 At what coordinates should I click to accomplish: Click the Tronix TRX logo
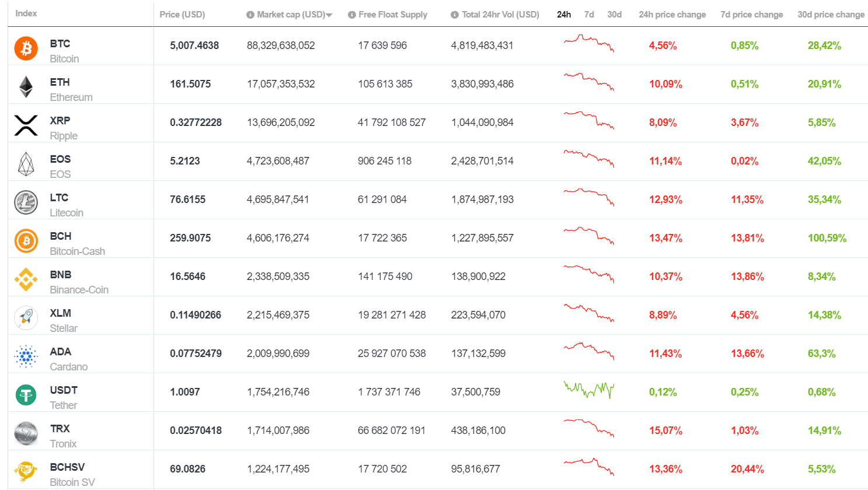(26, 433)
